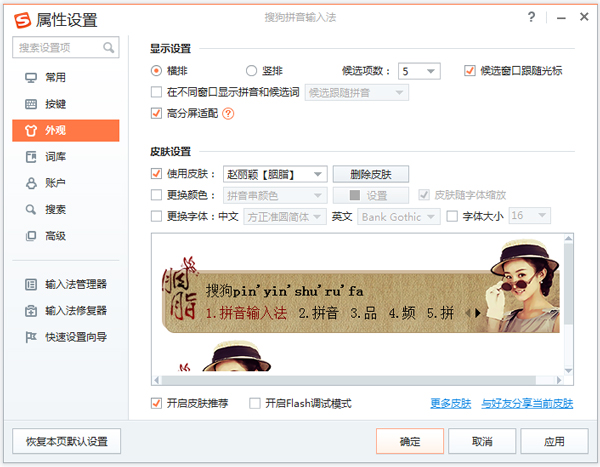
Task: Click the preview scroll left arrow
Action: click(x=157, y=380)
